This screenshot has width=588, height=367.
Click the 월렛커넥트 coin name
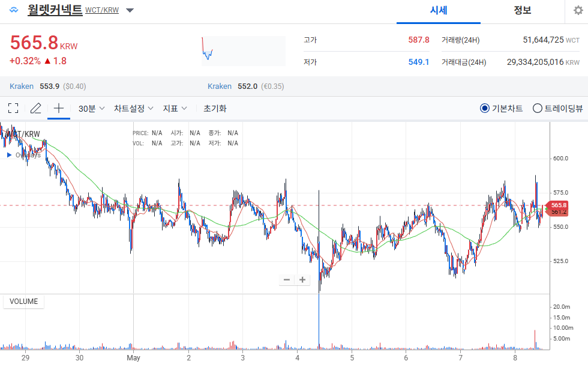click(x=55, y=10)
